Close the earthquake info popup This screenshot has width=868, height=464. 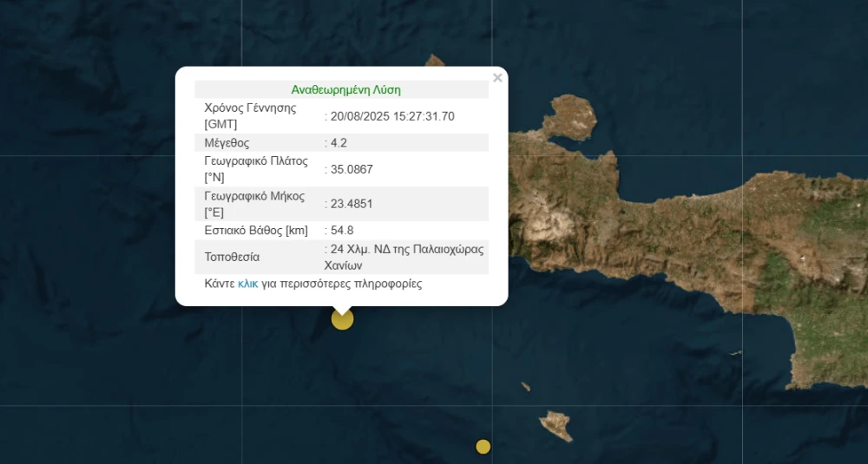497,78
